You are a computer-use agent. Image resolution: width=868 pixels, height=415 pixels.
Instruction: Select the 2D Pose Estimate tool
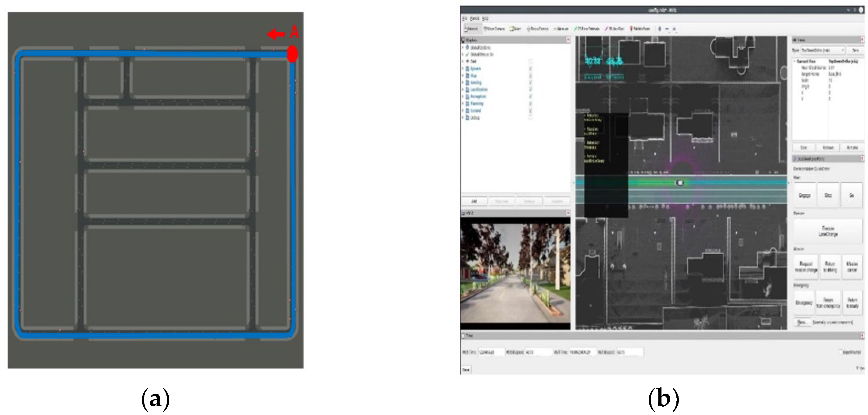[x=587, y=29]
